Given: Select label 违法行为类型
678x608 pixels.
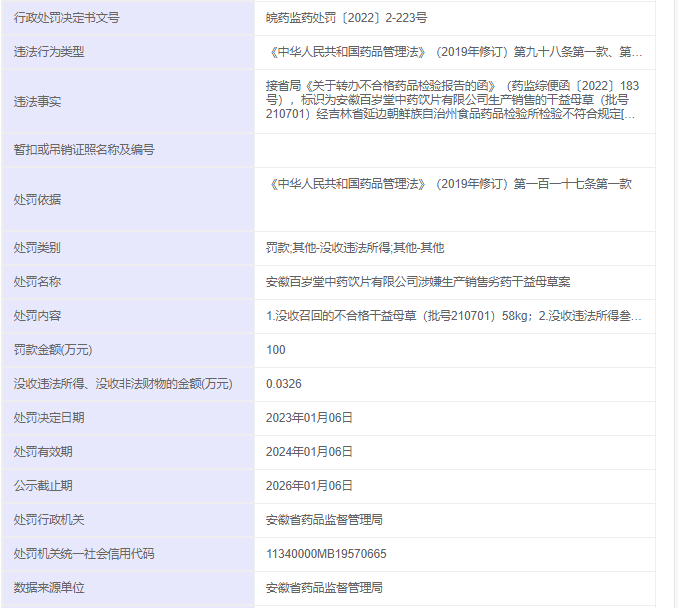Looking at the screenshot, I should tap(49, 52).
